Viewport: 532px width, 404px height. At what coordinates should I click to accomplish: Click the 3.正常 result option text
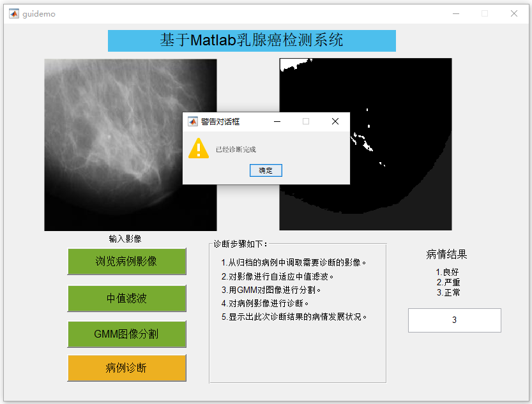448,292
